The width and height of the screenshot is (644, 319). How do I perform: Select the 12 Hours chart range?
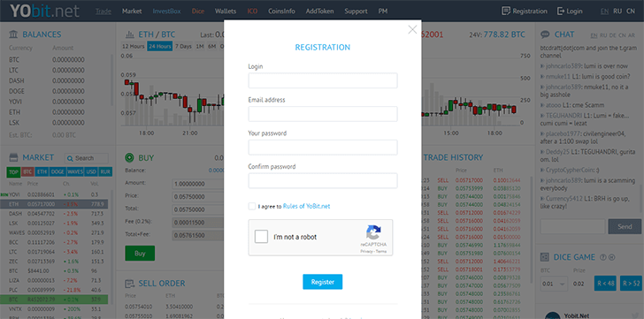[134, 46]
